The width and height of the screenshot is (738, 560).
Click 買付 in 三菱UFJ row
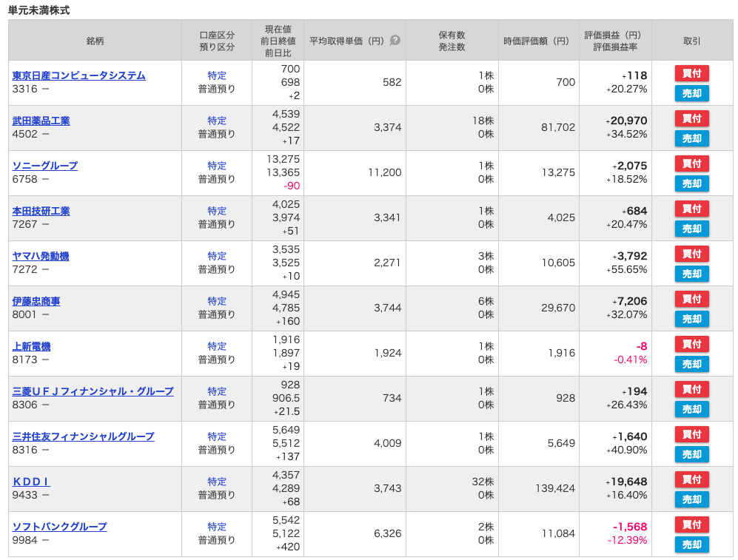coord(692,389)
